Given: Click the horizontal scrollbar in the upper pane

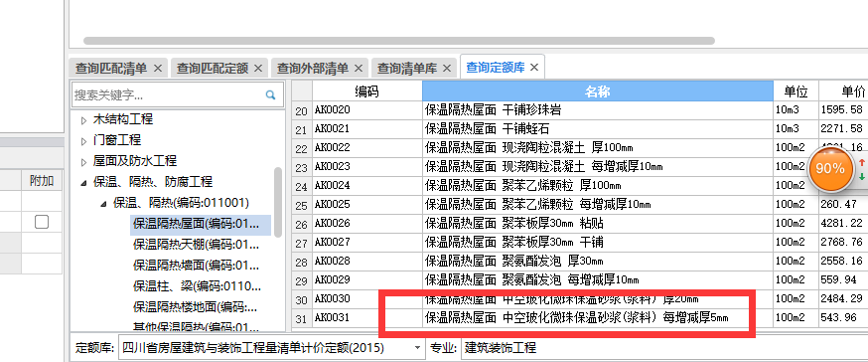Looking at the screenshot, I should click(x=399, y=41).
